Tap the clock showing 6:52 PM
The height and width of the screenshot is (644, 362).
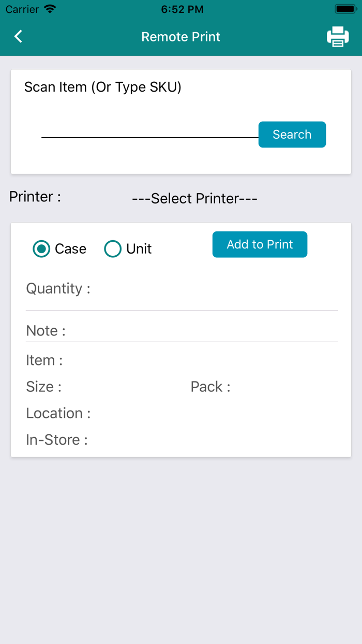click(x=182, y=9)
